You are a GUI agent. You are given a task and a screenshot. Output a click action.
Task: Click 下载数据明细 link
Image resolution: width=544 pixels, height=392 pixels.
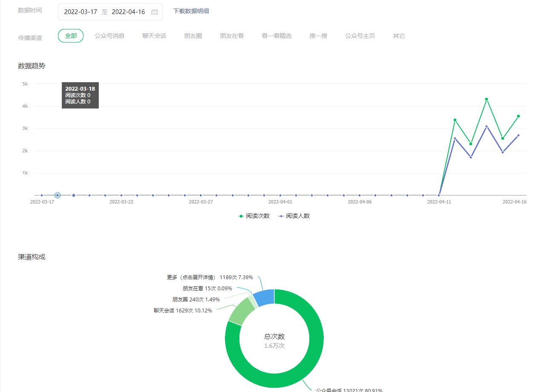coord(191,11)
